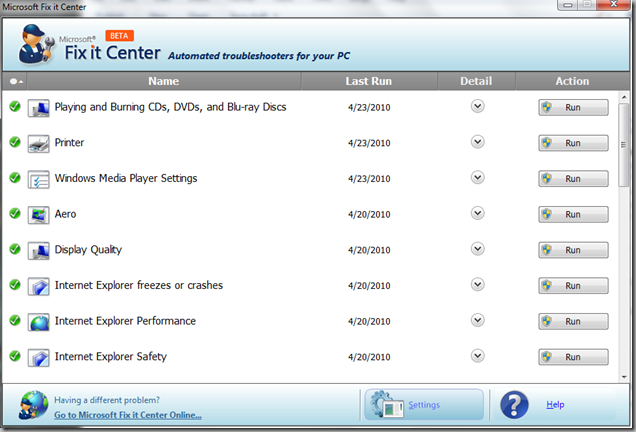Select 'Display Quality' row name
Viewport: 636px width, 432px height.
(x=88, y=250)
